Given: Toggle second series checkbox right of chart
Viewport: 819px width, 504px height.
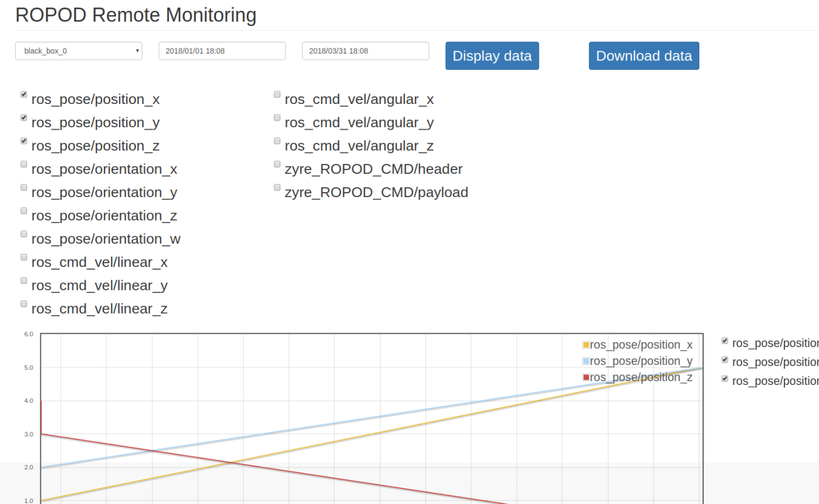Looking at the screenshot, I should point(724,360).
